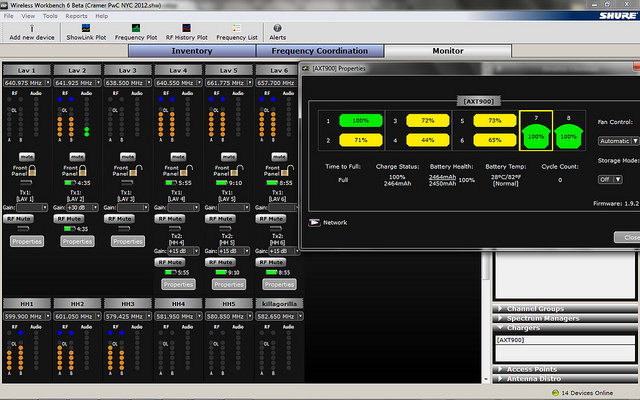Open the LAV 2 gain dropdown +30 dB
Image resolution: width=640 pixels, height=400 pixels.
[82, 207]
